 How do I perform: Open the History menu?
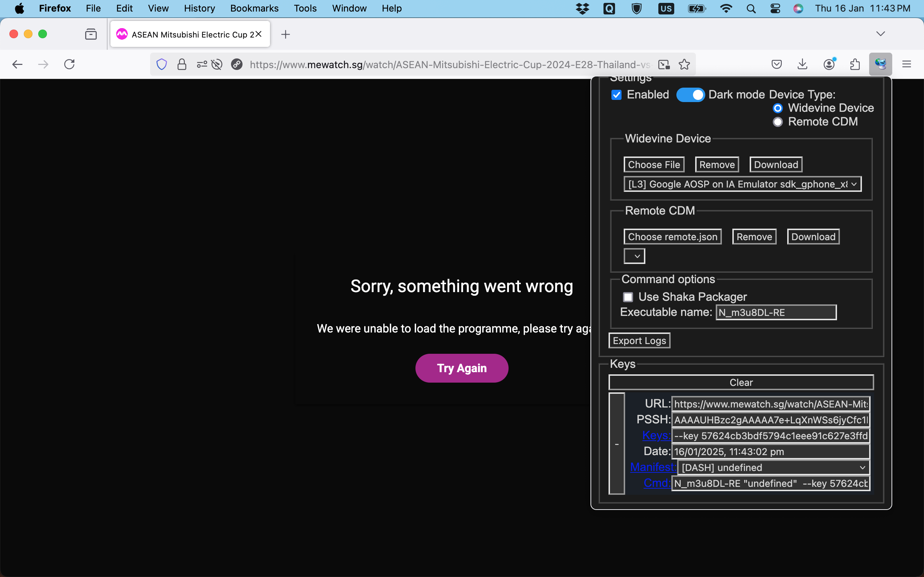(x=199, y=8)
